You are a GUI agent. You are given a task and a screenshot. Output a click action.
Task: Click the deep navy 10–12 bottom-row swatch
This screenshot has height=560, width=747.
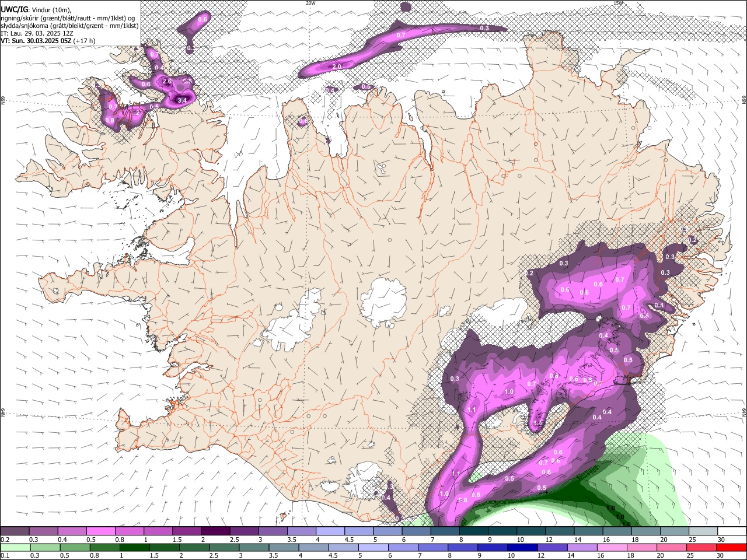coord(522,547)
